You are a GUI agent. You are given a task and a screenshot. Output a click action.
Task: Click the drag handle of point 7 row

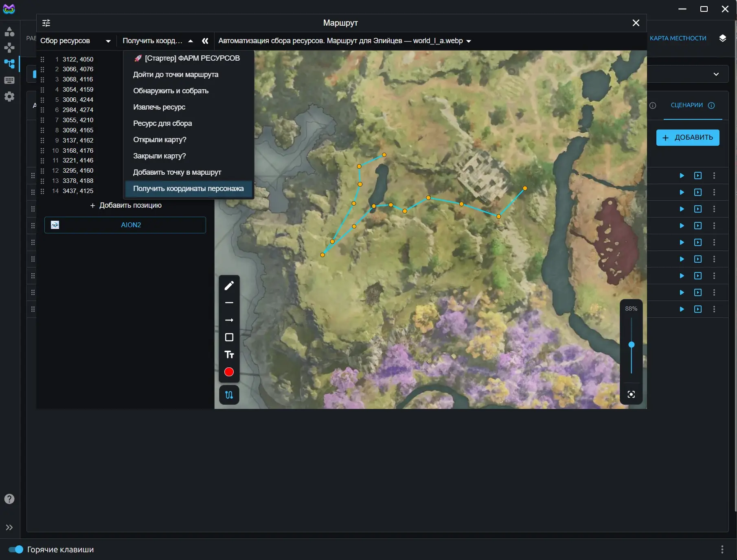tap(42, 120)
